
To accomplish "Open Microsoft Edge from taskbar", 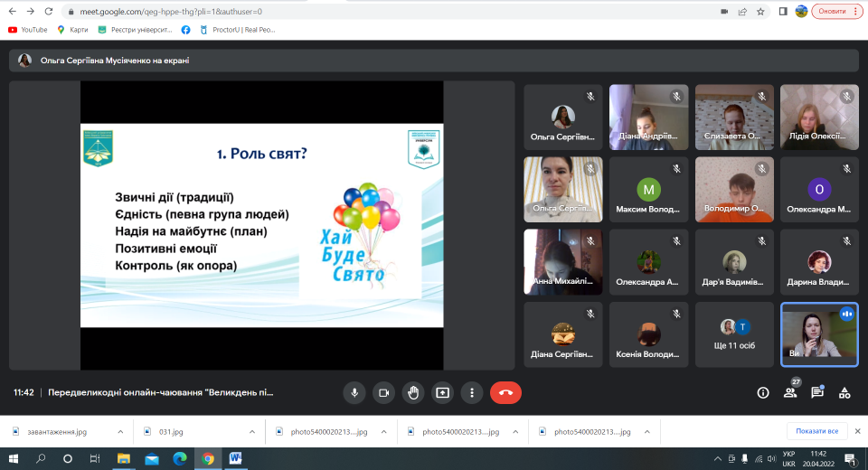I will (180, 458).
